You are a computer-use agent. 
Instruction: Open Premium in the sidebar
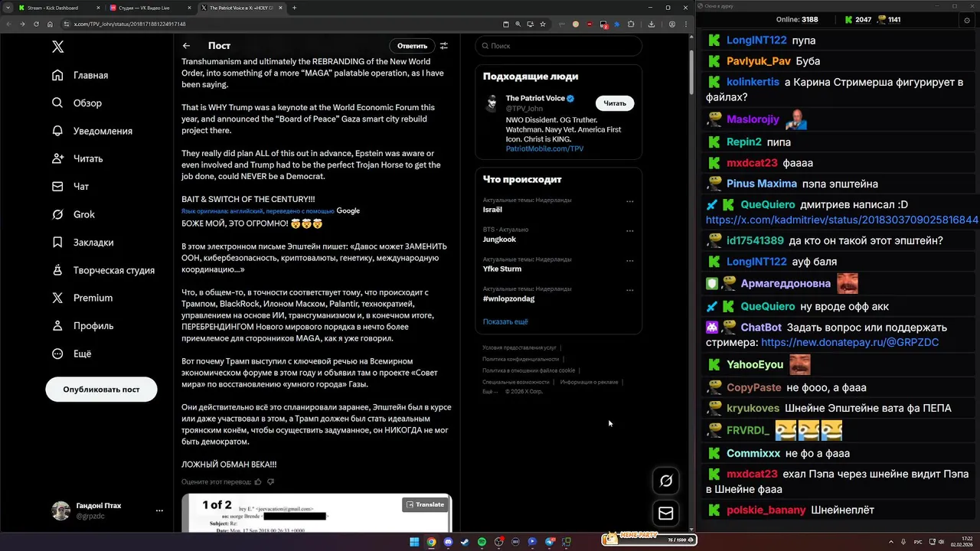82,298
